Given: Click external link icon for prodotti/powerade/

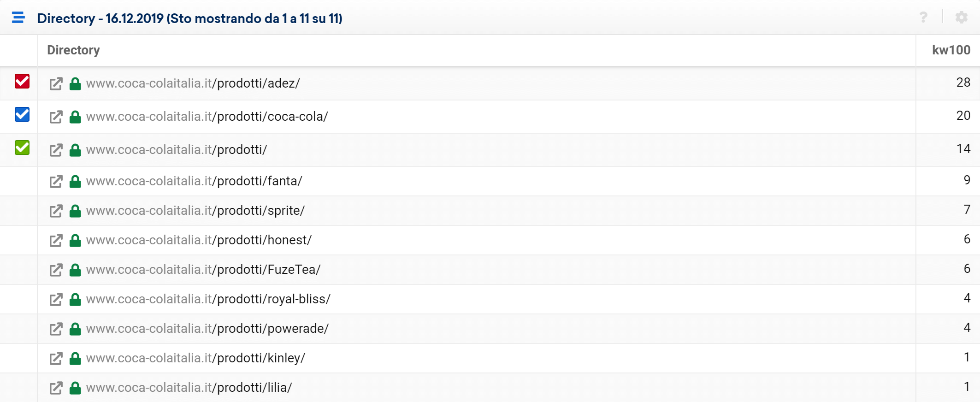Looking at the screenshot, I should pos(56,329).
